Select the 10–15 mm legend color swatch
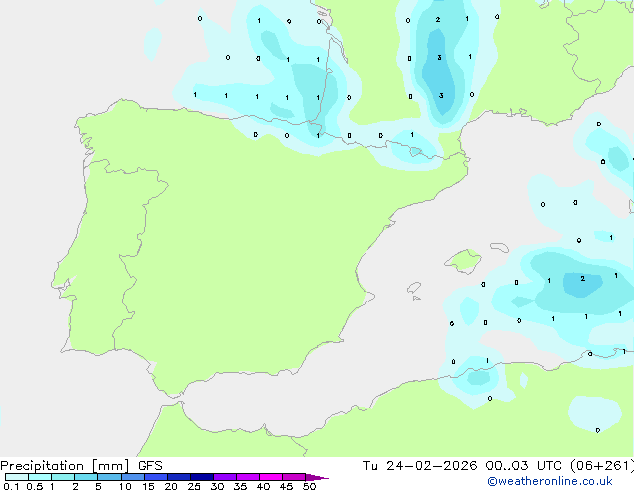The width and height of the screenshot is (634, 490). [133, 477]
